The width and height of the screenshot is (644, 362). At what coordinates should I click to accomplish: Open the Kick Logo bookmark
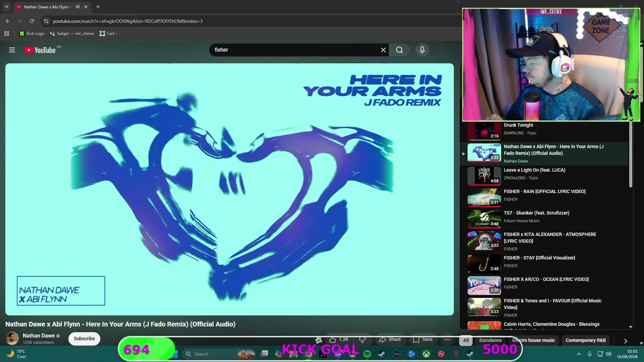click(32, 34)
